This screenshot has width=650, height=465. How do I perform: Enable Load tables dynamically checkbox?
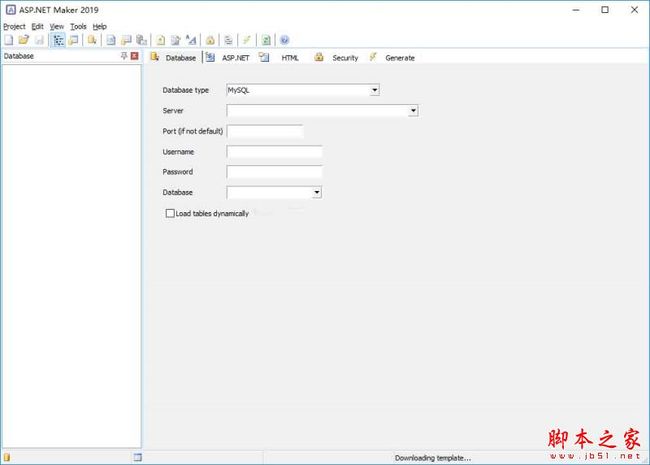click(x=170, y=213)
